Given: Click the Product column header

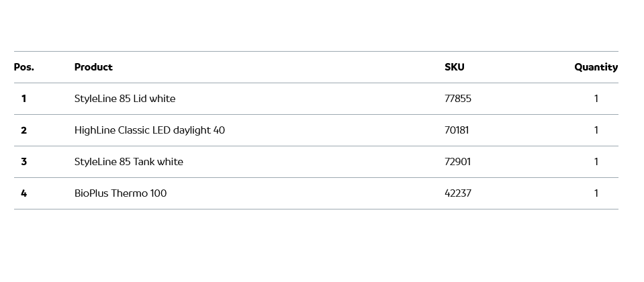Looking at the screenshot, I should point(93,67).
